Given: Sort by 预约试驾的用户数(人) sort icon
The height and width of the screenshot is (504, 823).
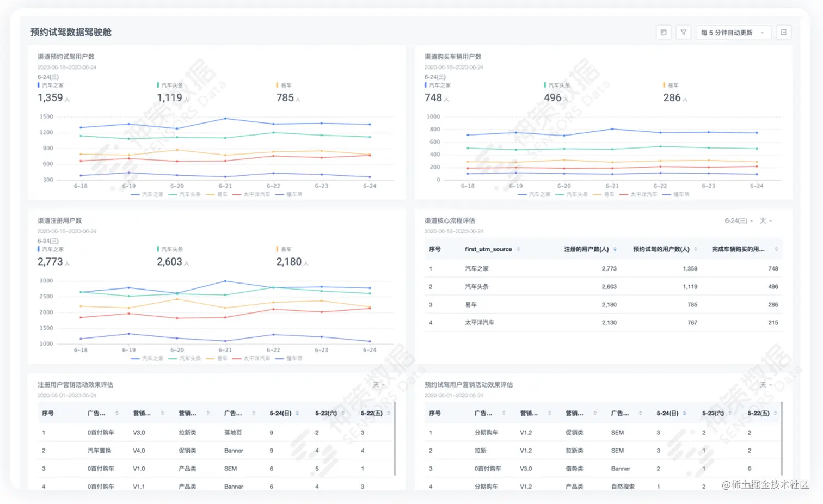Looking at the screenshot, I should pos(696,249).
